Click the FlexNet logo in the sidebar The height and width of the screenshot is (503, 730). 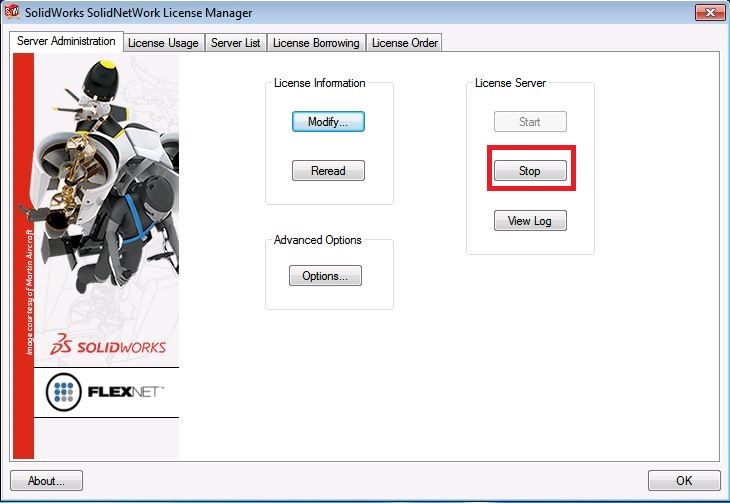pos(105,393)
